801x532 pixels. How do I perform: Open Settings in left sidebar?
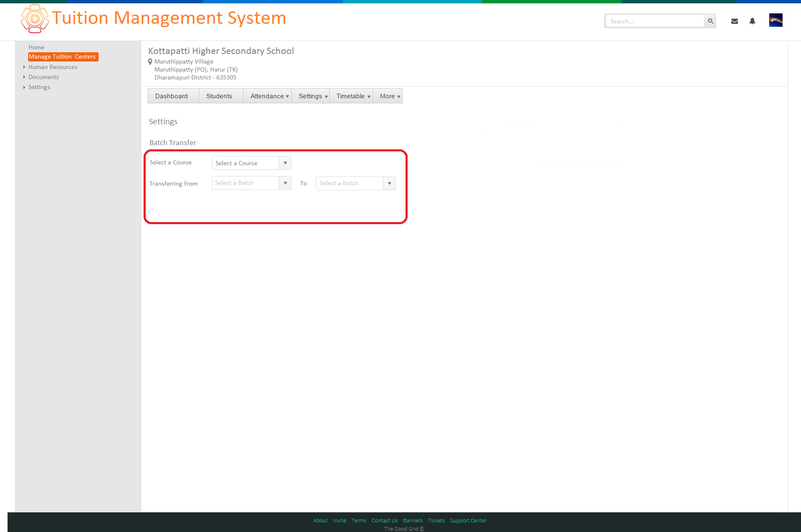coord(39,87)
